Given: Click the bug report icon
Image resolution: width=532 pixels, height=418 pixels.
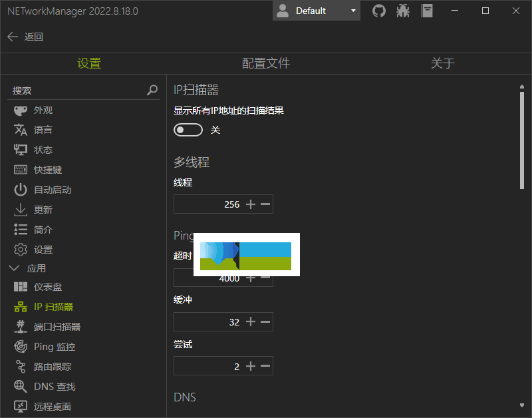Looking at the screenshot, I should (403, 11).
